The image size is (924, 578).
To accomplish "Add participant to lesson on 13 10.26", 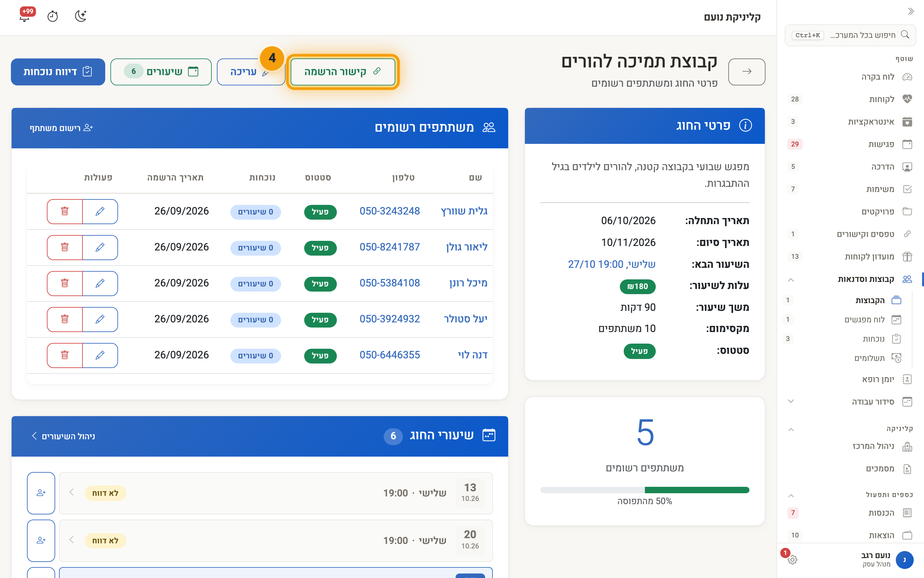I will coord(41,493).
